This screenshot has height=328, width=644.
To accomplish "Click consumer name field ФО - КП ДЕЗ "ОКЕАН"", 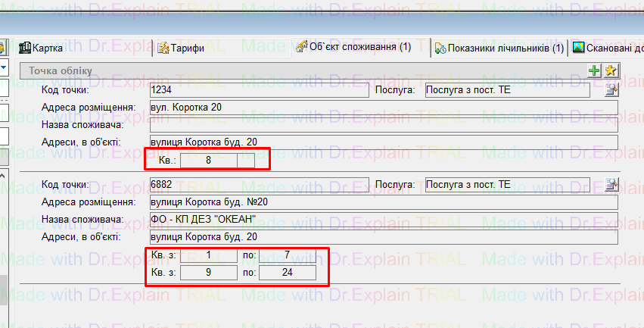I will (x=383, y=220).
